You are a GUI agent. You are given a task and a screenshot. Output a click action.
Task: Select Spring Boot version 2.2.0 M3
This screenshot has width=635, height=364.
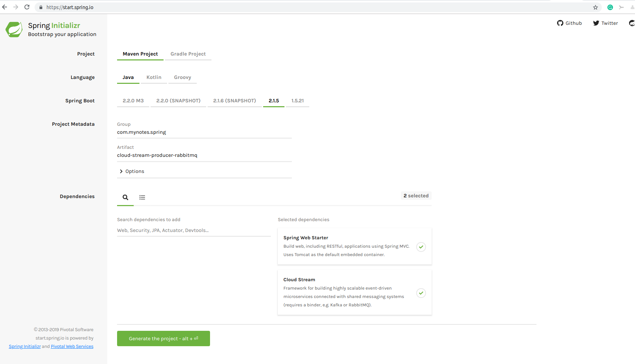pos(133,101)
